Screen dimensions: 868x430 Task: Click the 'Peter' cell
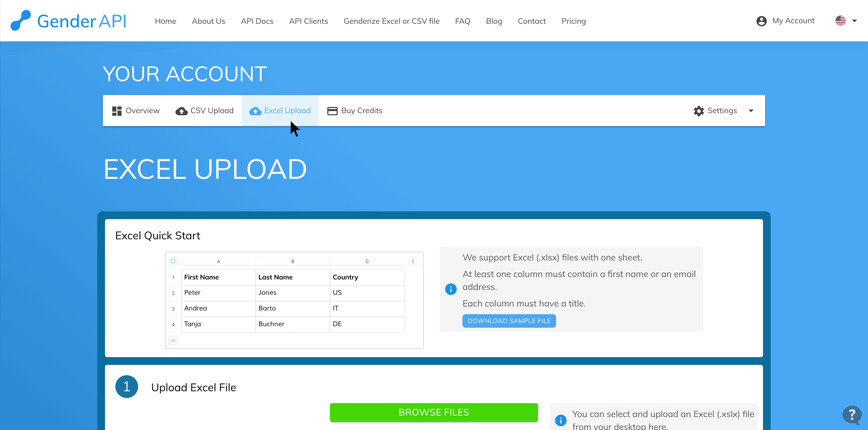pos(218,293)
